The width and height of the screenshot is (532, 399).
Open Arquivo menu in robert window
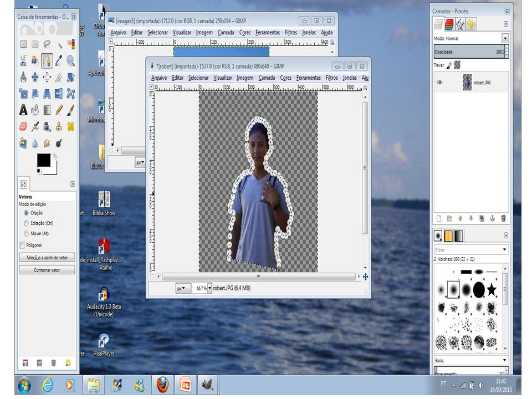tap(159, 78)
